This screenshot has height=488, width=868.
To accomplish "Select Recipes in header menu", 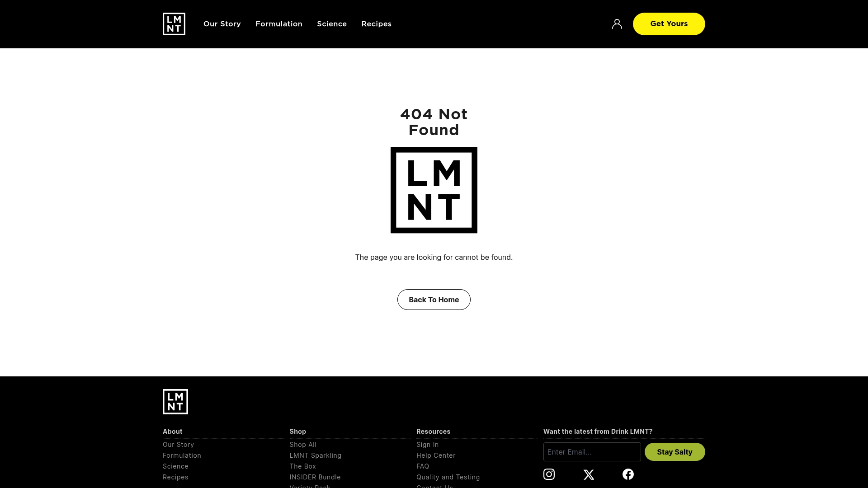I will pyautogui.click(x=376, y=24).
